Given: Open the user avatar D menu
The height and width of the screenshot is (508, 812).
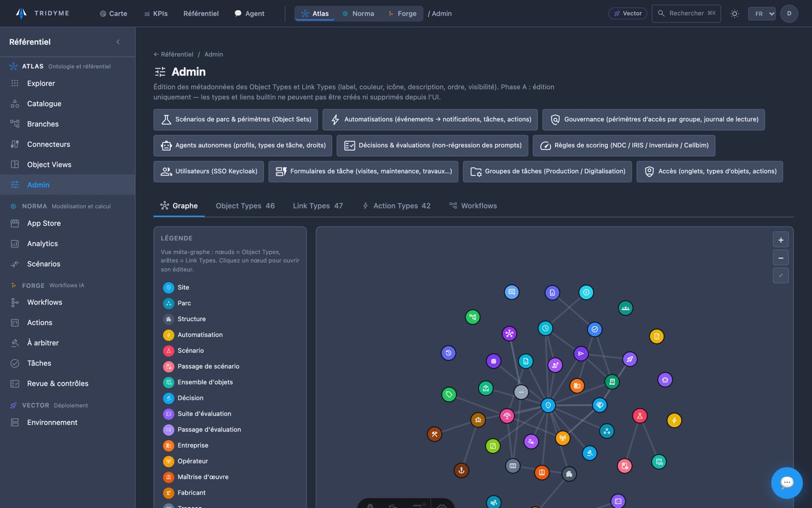Looking at the screenshot, I should (x=789, y=13).
